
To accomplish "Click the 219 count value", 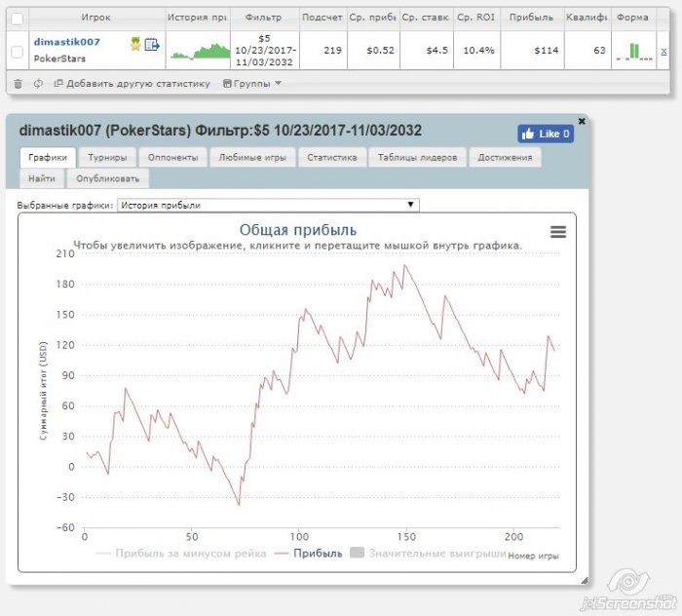I will pos(333,51).
